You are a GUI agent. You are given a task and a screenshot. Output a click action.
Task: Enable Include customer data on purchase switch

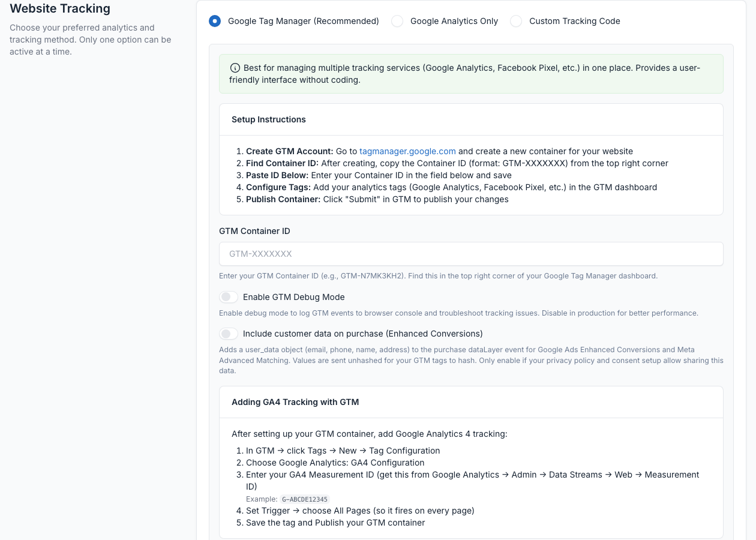[229, 334]
